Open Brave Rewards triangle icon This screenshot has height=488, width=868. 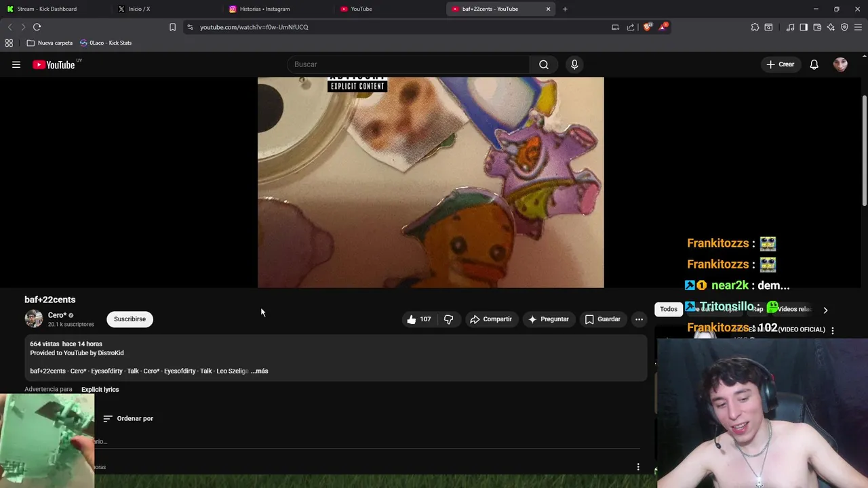coord(663,27)
